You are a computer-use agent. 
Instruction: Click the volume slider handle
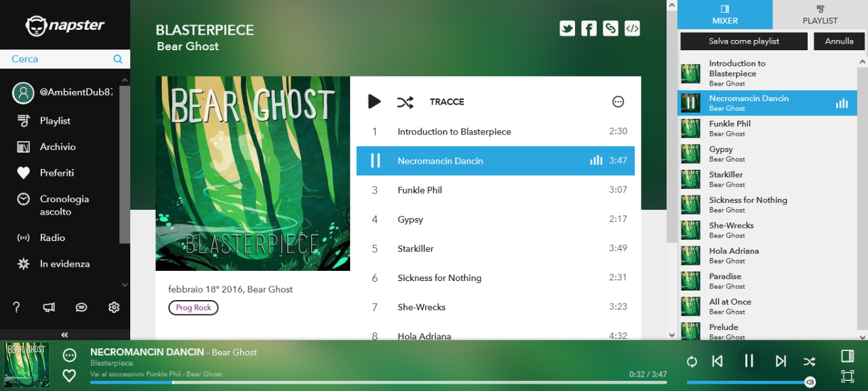810,382
